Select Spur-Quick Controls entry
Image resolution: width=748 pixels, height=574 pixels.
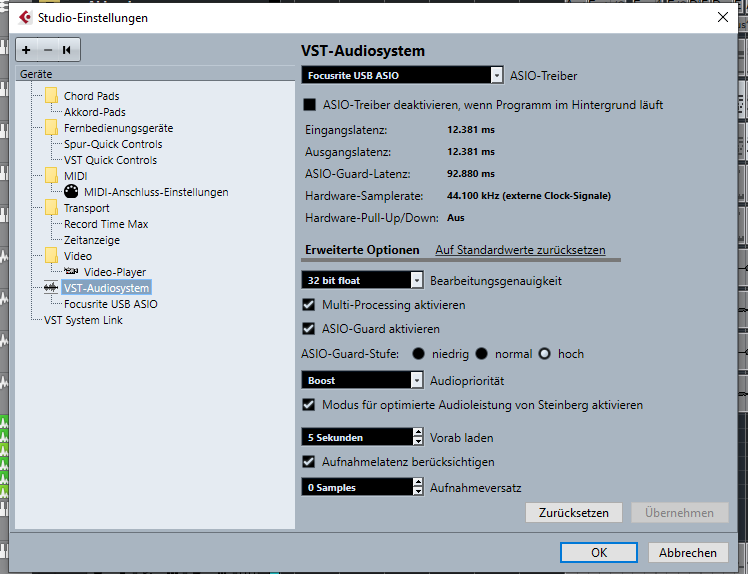pyautogui.click(x=113, y=144)
